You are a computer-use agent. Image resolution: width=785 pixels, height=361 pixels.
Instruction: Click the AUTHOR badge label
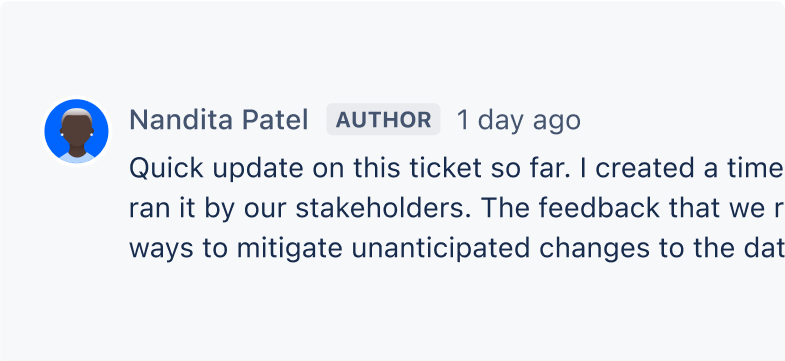click(383, 120)
